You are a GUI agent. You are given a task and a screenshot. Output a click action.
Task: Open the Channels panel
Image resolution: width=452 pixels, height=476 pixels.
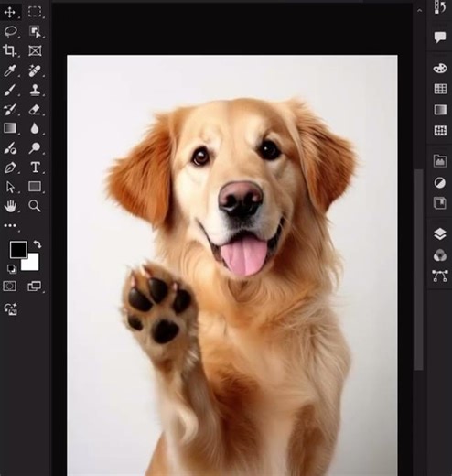click(x=440, y=255)
